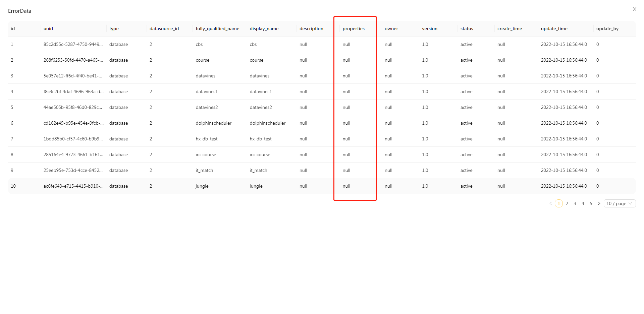
Task: Select uuid cd162e49-b95e-454e-9fcb-... cell
Action: [x=73, y=123]
